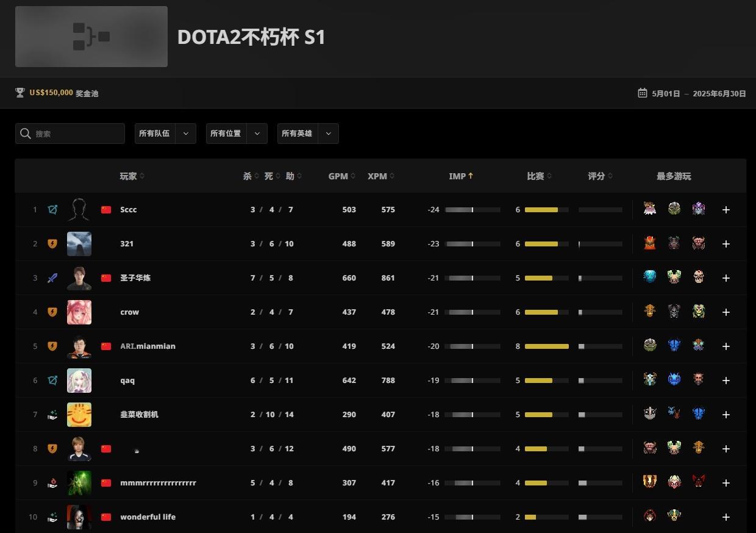Click Sccc's blank silhouette avatar
The image size is (756, 533).
click(x=79, y=209)
